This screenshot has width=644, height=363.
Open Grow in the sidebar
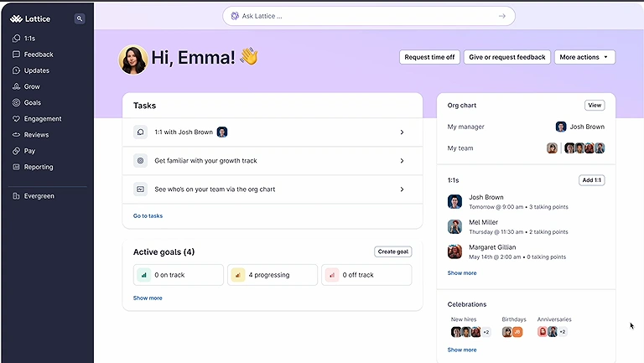[26, 86]
